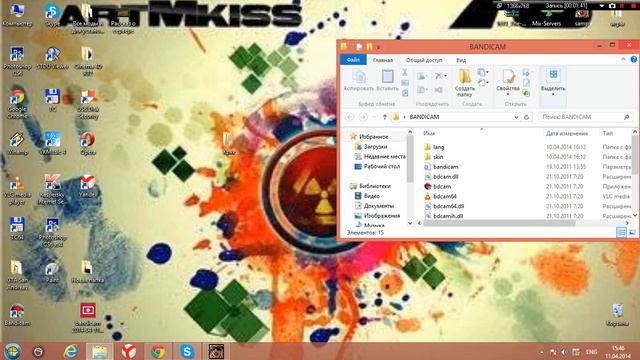The image size is (640, 360).
Task: Open the Выделить dropdown menu
Action: (553, 95)
